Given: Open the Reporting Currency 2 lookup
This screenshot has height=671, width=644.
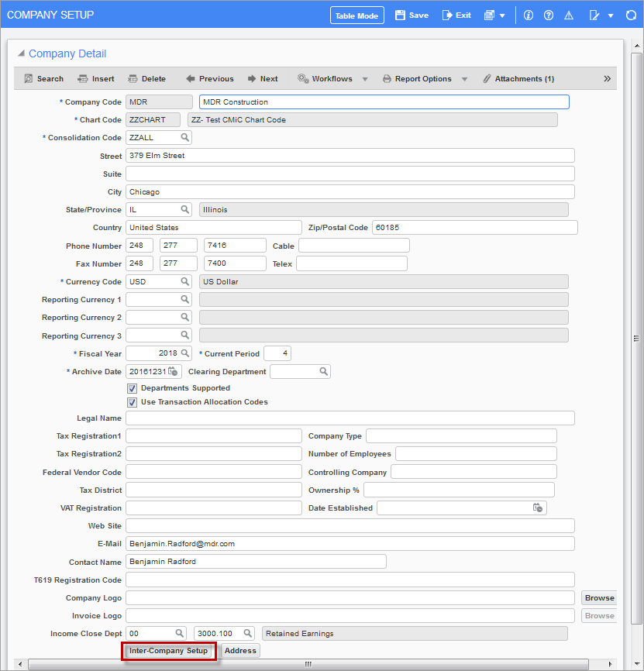Looking at the screenshot, I should [x=185, y=317].
